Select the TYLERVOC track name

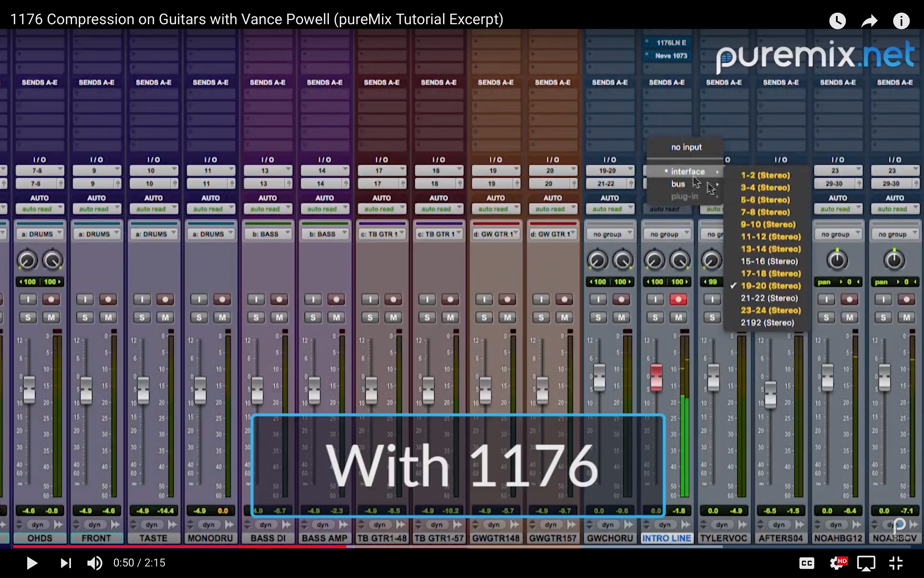tap(724, 538)
